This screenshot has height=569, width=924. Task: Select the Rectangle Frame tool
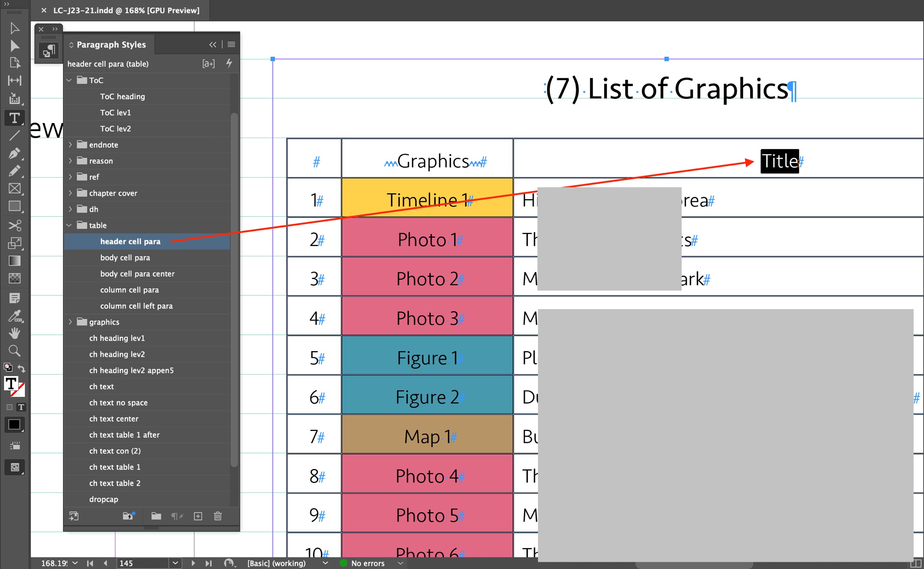click(15, 188)
